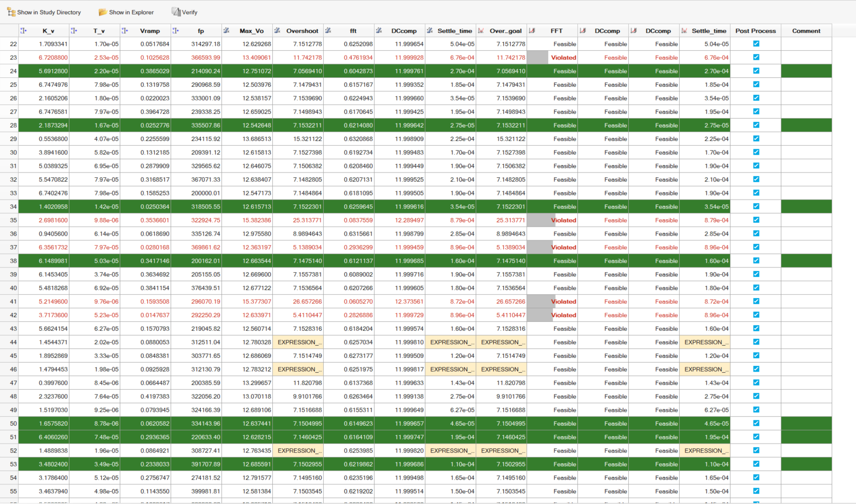The height and width of the screenshot is (504, 856).
Task: Select row number 34 header
Action: click(x=10, y=206)
